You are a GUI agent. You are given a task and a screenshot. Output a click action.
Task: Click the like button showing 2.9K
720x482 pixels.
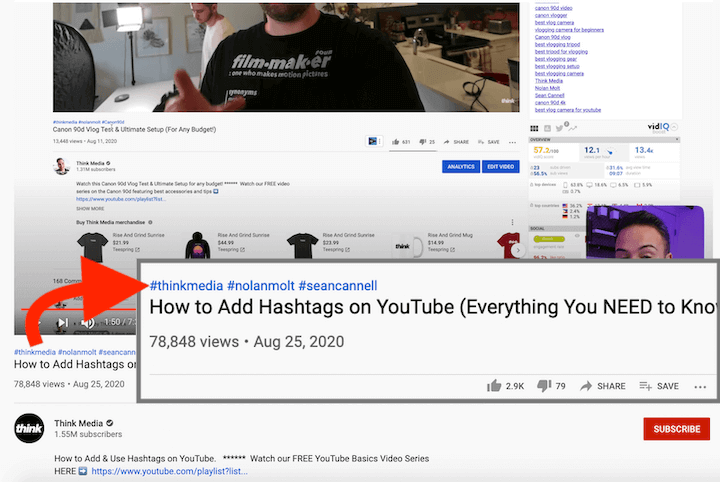pyautogui.click(x=505, y=386)
